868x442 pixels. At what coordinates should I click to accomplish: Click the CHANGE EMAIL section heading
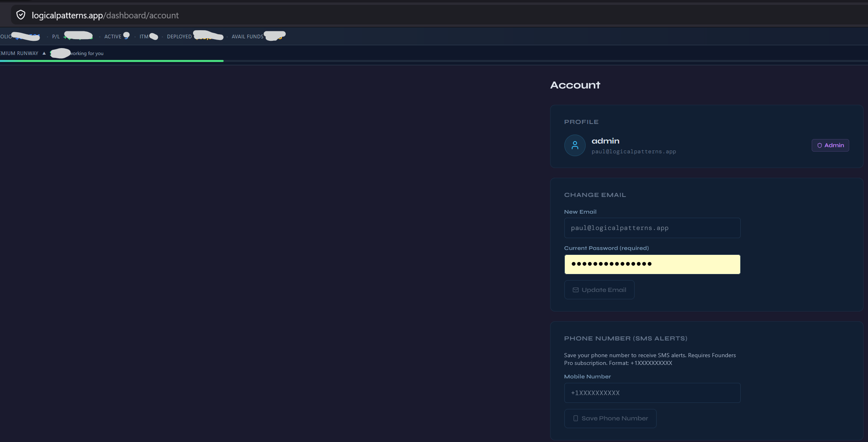595,195
